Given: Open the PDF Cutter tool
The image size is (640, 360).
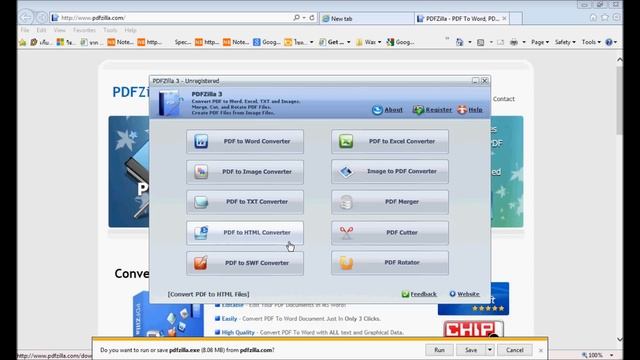Looking at the screenshot, I should click(x=390, y=233).
